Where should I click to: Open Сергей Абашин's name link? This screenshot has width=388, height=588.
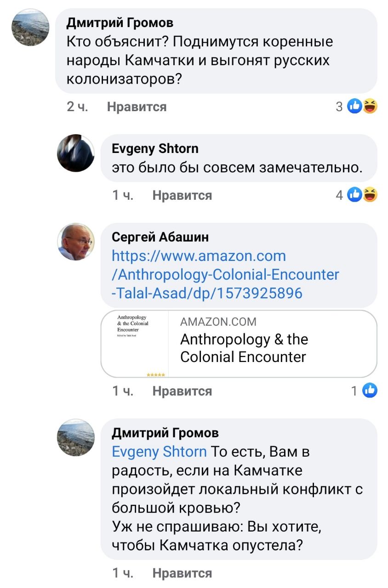coord(160,237)
